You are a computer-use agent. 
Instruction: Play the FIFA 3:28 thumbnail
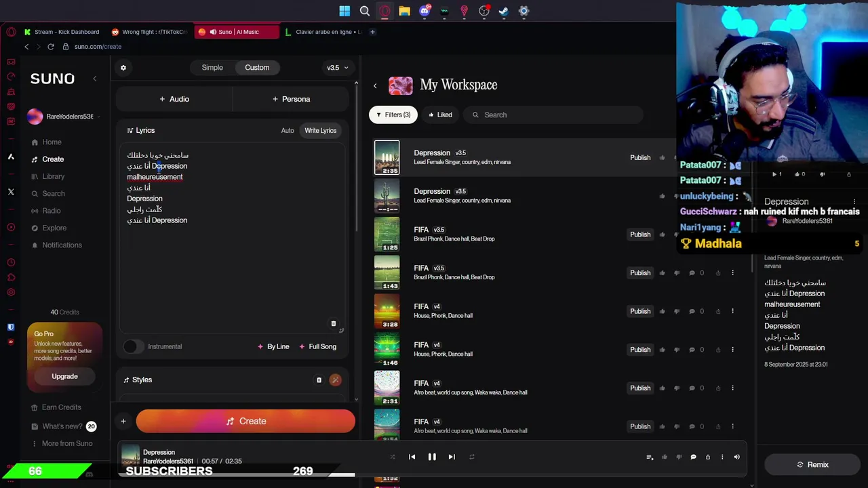(x=387, y=312)
